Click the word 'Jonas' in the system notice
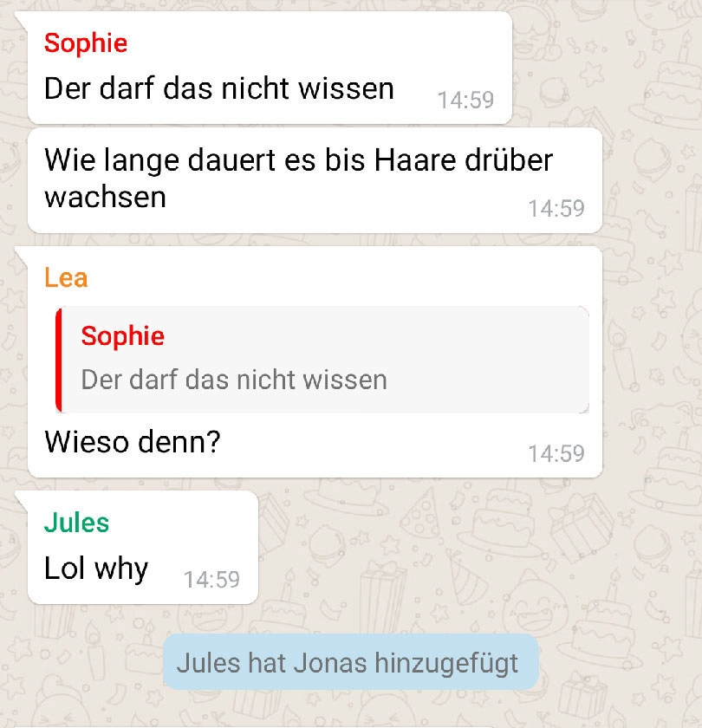The width and height of the screenshot is (702, 728). [x=330, y=662]
